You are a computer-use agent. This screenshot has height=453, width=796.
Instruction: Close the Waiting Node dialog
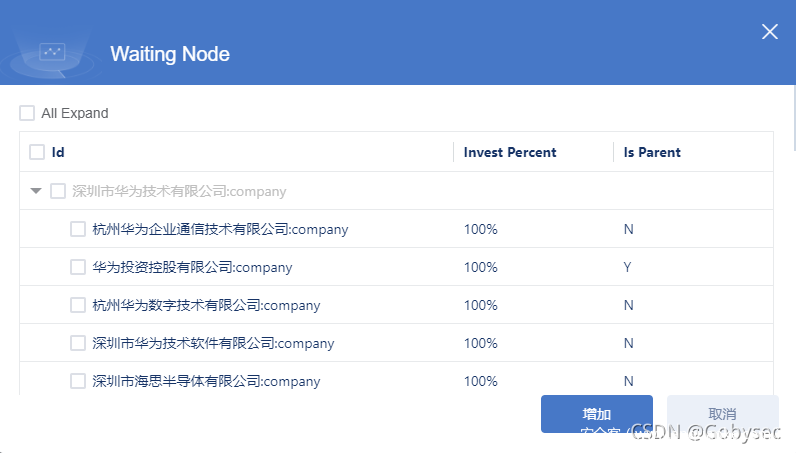tap(769, 32)
